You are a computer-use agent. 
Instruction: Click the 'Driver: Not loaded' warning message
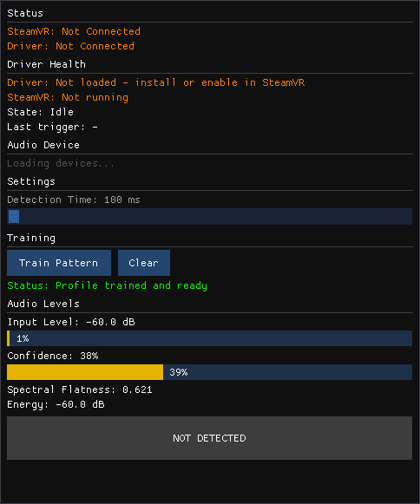coord(156,82)
